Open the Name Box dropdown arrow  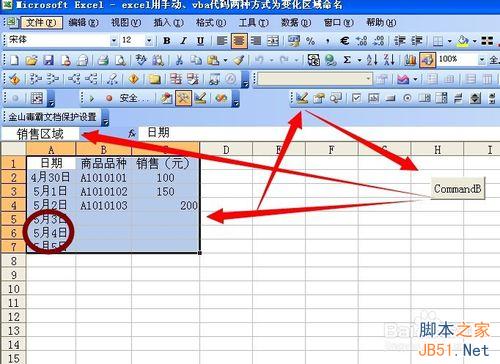pos(85,133)
